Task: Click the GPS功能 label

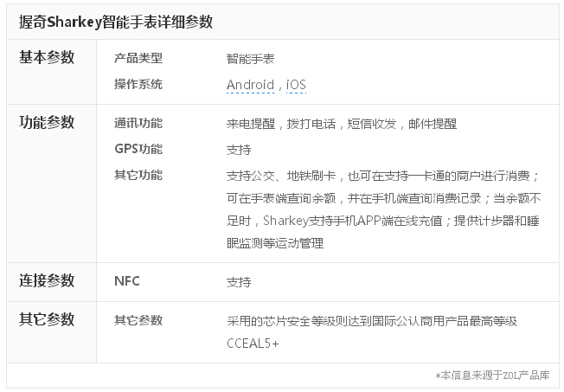Action: click(x=138, y=149)
